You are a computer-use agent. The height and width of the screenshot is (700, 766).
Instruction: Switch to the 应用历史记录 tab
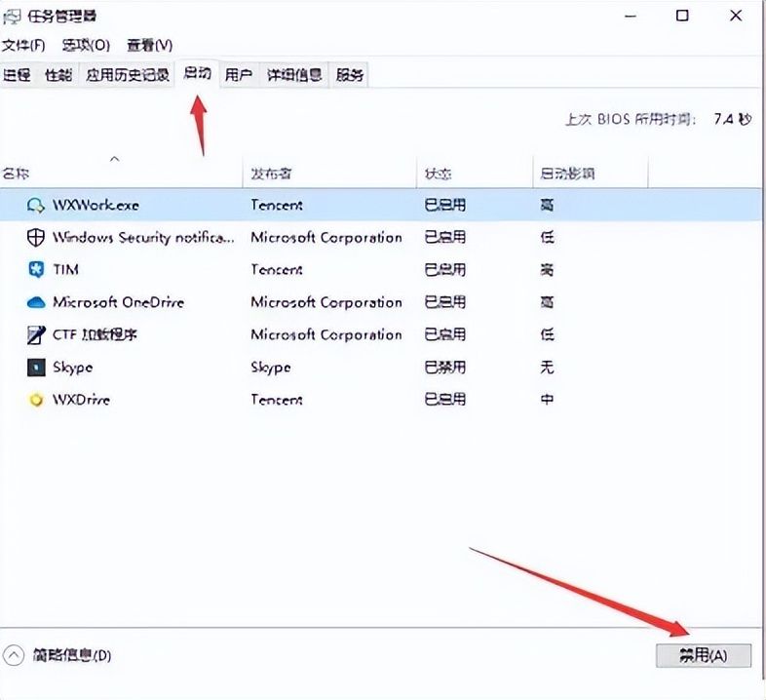coord(128,75)
